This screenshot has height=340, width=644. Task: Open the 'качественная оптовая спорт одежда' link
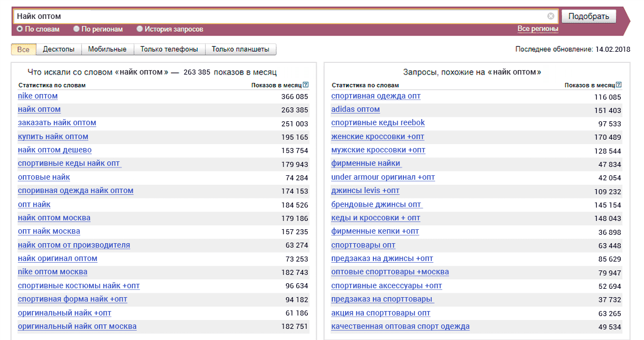pos(400,327)
